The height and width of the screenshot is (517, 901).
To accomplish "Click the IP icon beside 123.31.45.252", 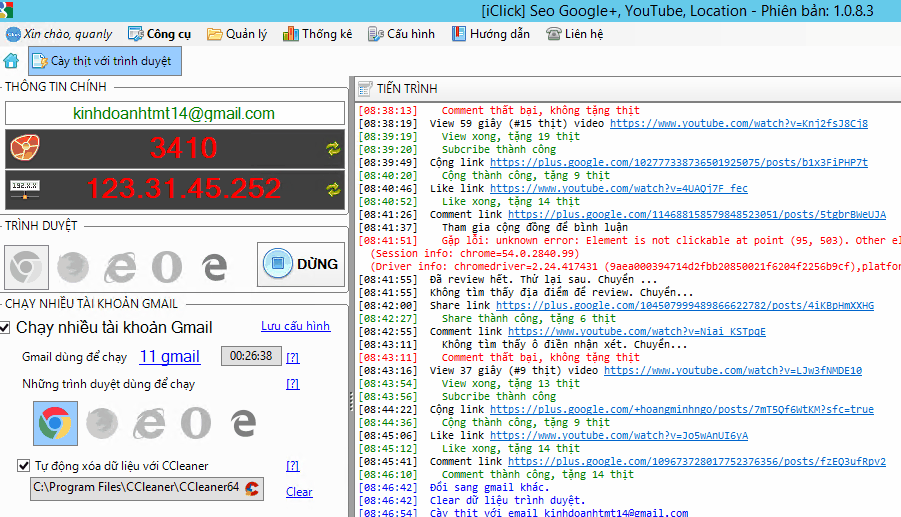I will [x=25, y=190].
